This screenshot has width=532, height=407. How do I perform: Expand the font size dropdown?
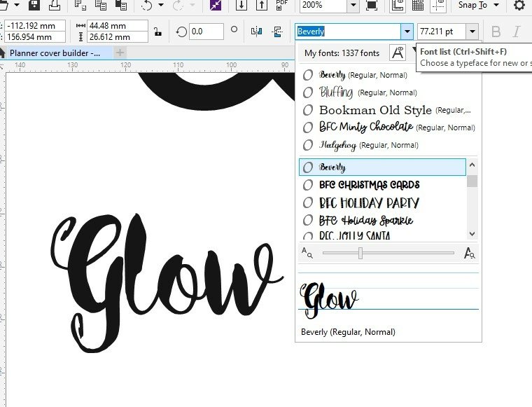(472, 32)
